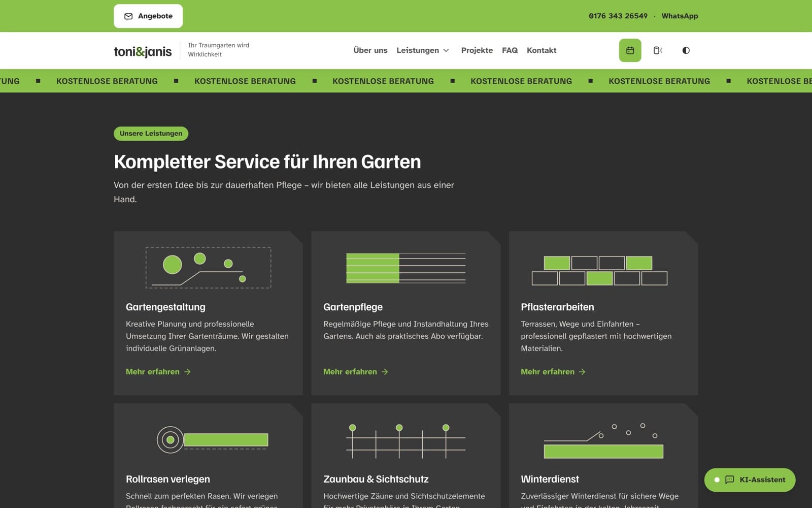
Task: Select the Gartenpflege card title
Action: pyautogui.click(x=353, y=307)
